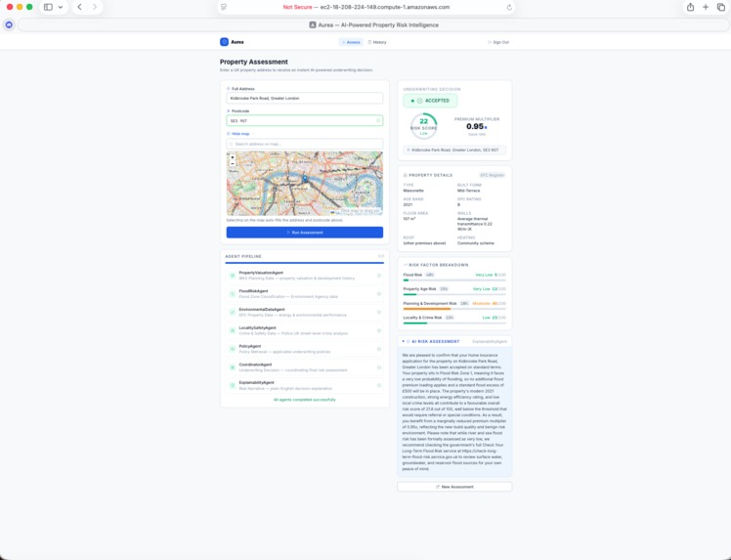Click the PropertyValuationAgent icon

233,276
